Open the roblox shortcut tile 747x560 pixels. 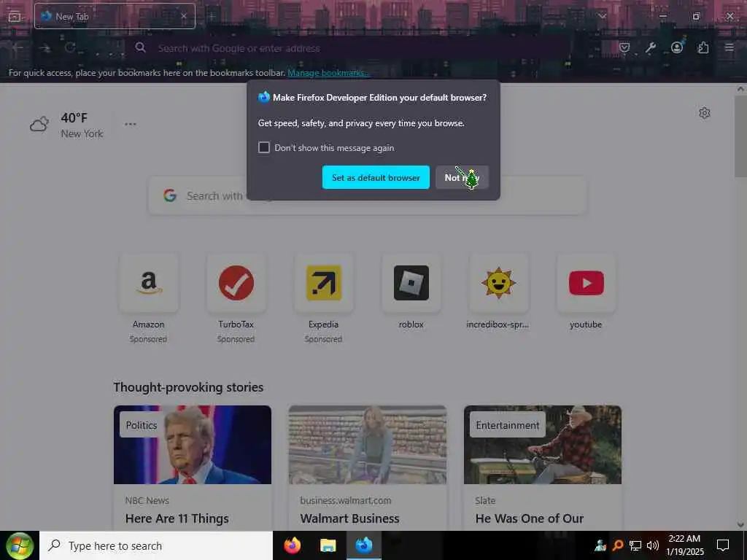tap(411, 292)
